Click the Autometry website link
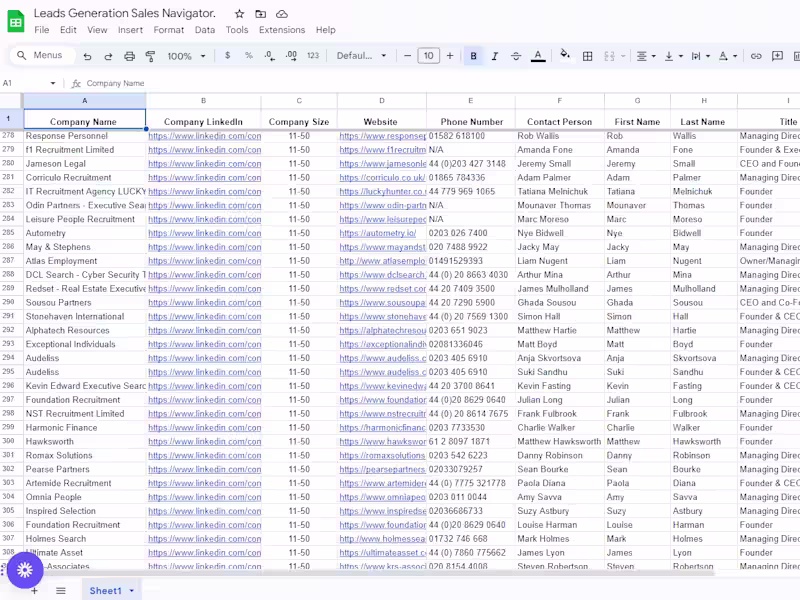 pos(377,233)
